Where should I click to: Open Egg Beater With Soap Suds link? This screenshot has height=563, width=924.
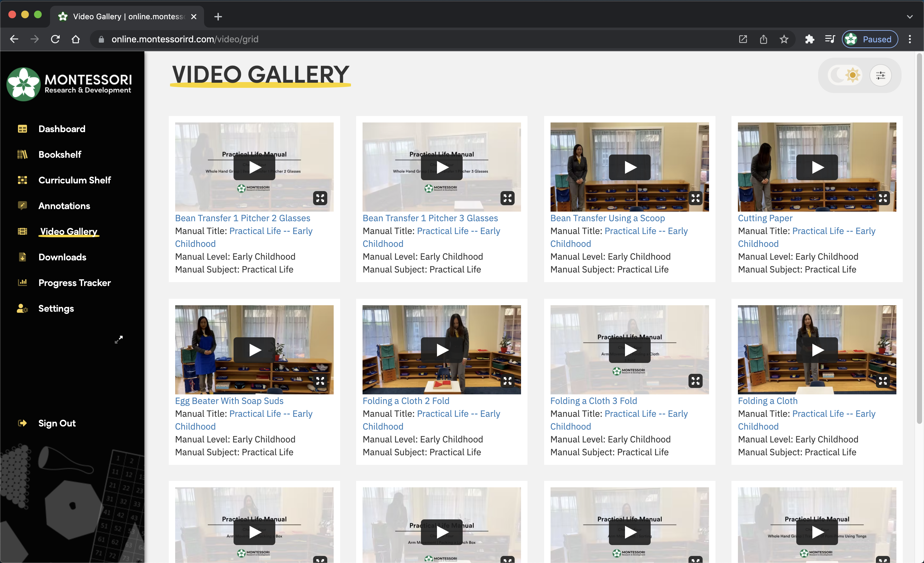point(229,401)
